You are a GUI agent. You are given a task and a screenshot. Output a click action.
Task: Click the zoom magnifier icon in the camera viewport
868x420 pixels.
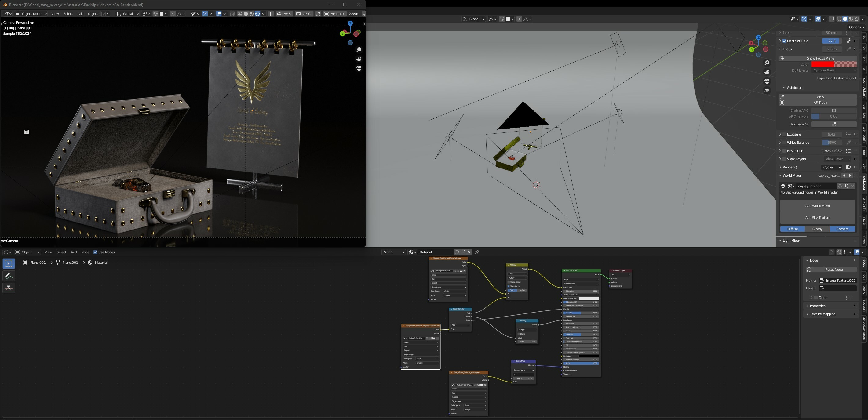pyautogui.click(x=359, y=50)
